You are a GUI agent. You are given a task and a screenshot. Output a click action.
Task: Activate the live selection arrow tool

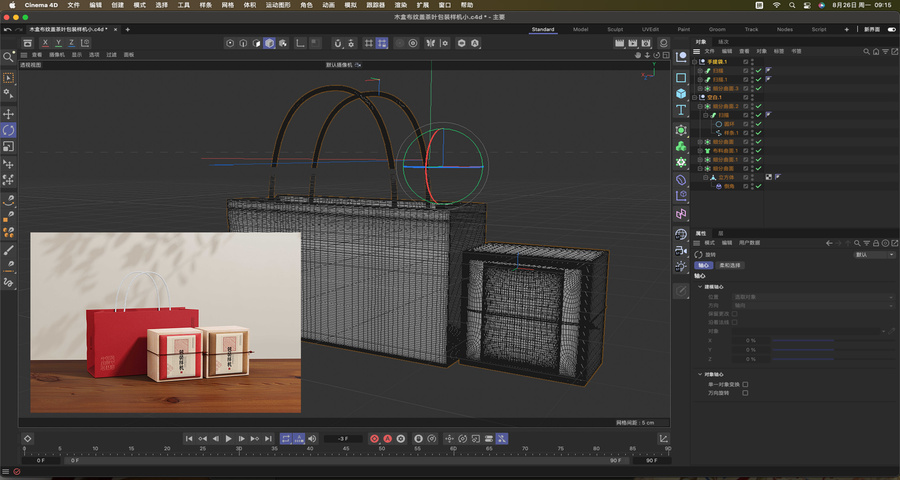(9, 78)
